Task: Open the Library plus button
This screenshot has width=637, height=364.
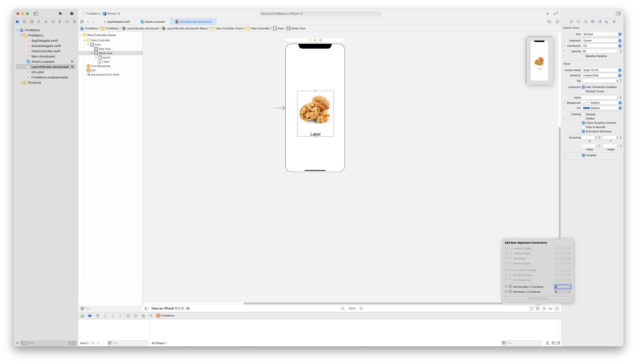Action: [x=548, y=14]
